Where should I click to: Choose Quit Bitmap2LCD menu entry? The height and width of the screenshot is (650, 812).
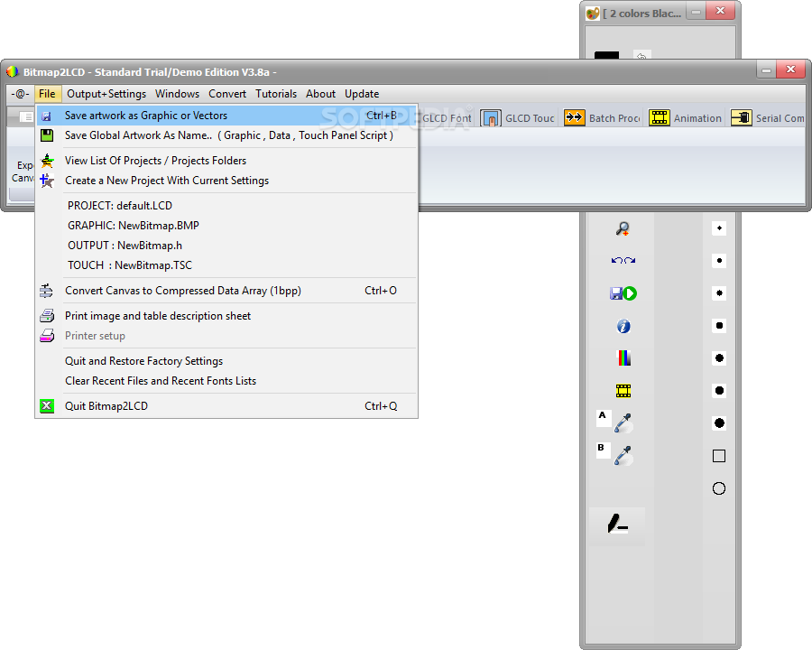pos(226,406)
